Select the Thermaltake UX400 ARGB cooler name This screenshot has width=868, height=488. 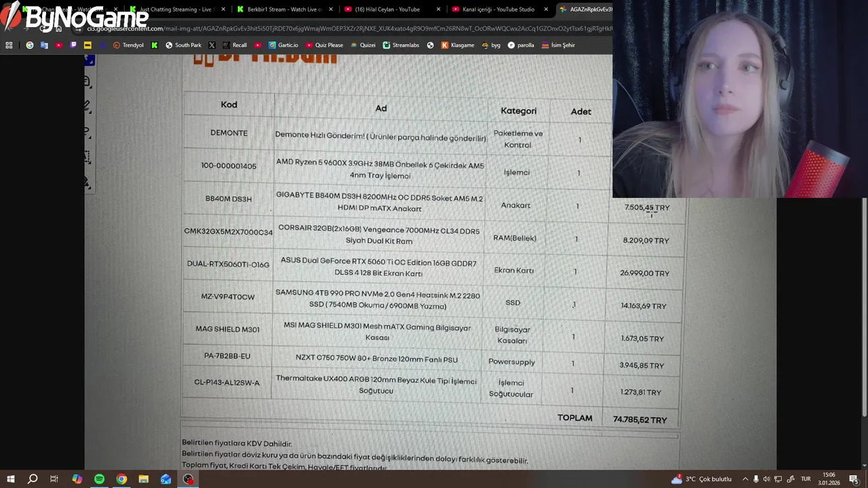(376, 386)
